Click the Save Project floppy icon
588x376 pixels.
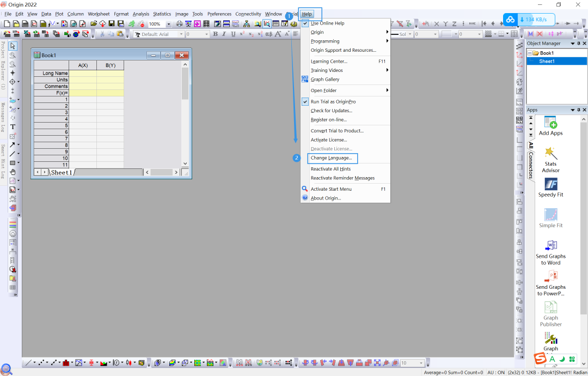112,23
